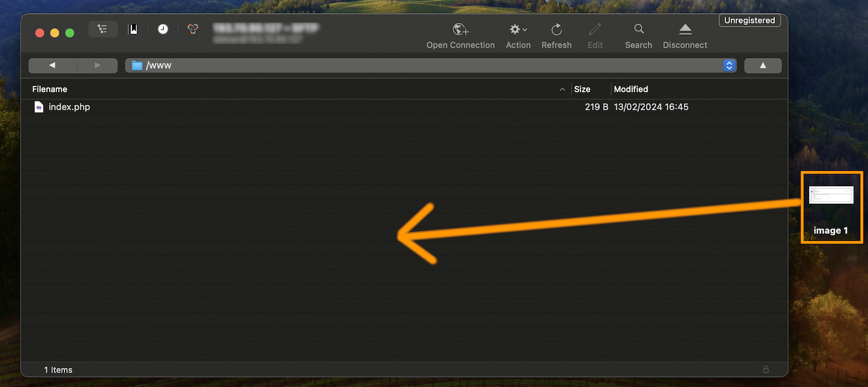The height and width of the screenshot is (387, 868).
Task: Click the Edit pencil icon
Action: click(x=595, y=30)
